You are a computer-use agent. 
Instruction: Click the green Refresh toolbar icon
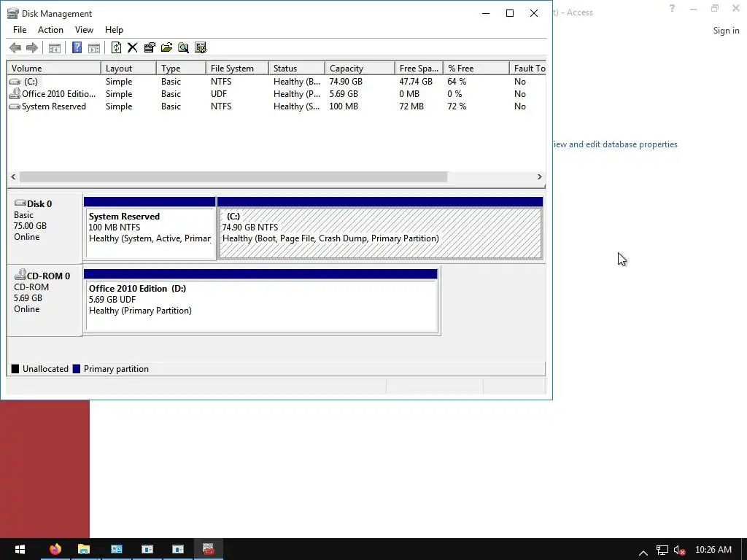click(116, 47)
